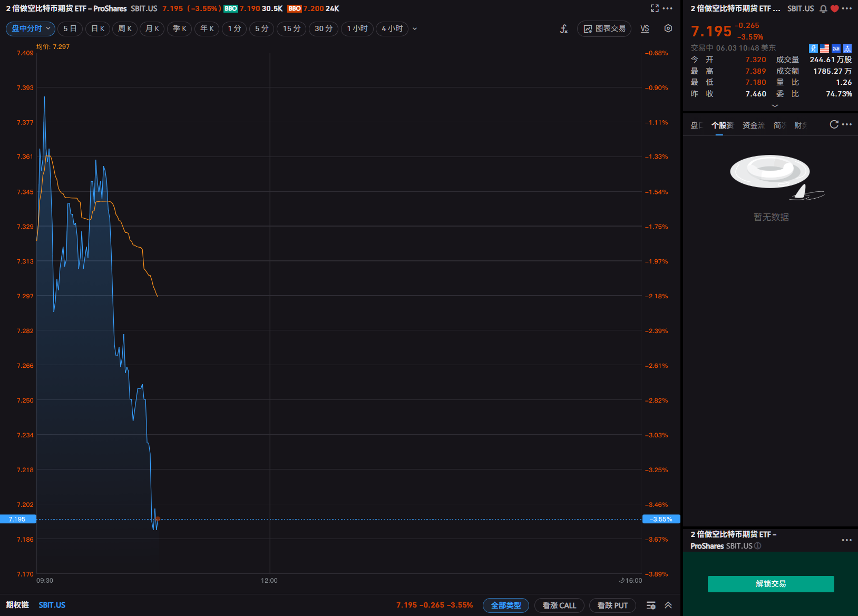Image resolution: width=858 pixels, height=616 pixels.
Task: Expand the option chain panel upward
Action: click(668, 605)
